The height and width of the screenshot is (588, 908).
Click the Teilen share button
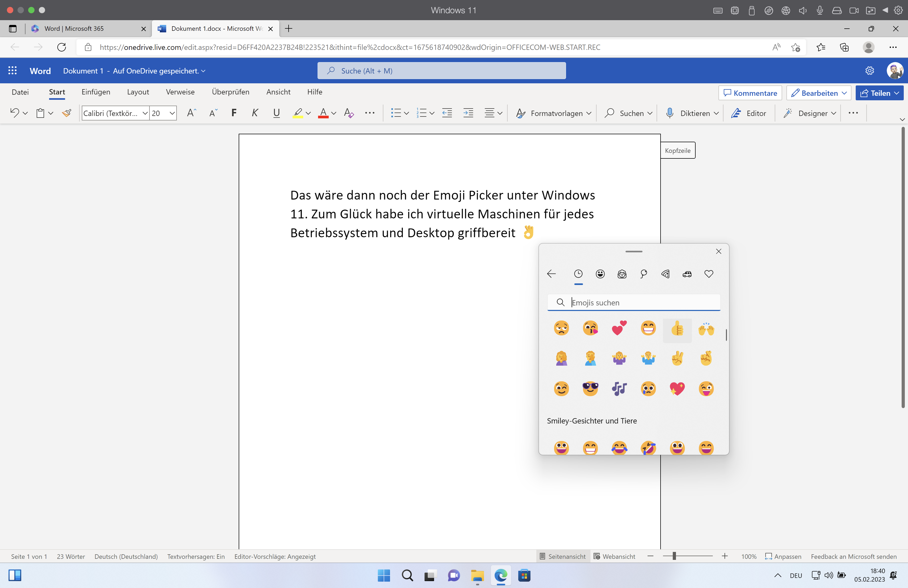tap(879, 93)
